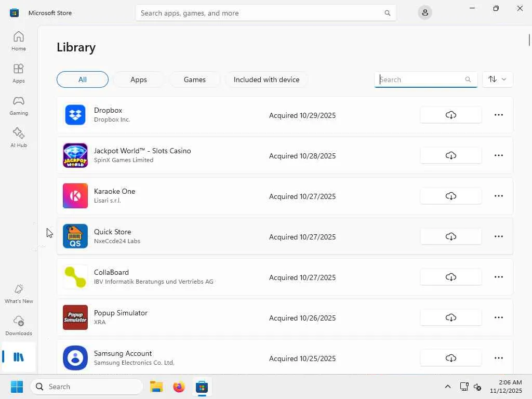The height and width of the screenshot is (399, 532).
Task: Download Samsung Account via cloud button
Action: 450,358
